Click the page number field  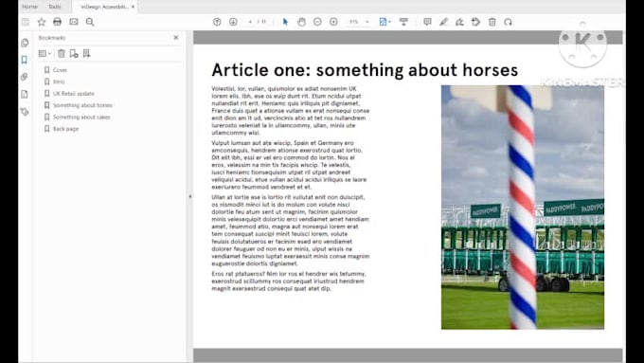pyautogui.click(x=251, y=22)
